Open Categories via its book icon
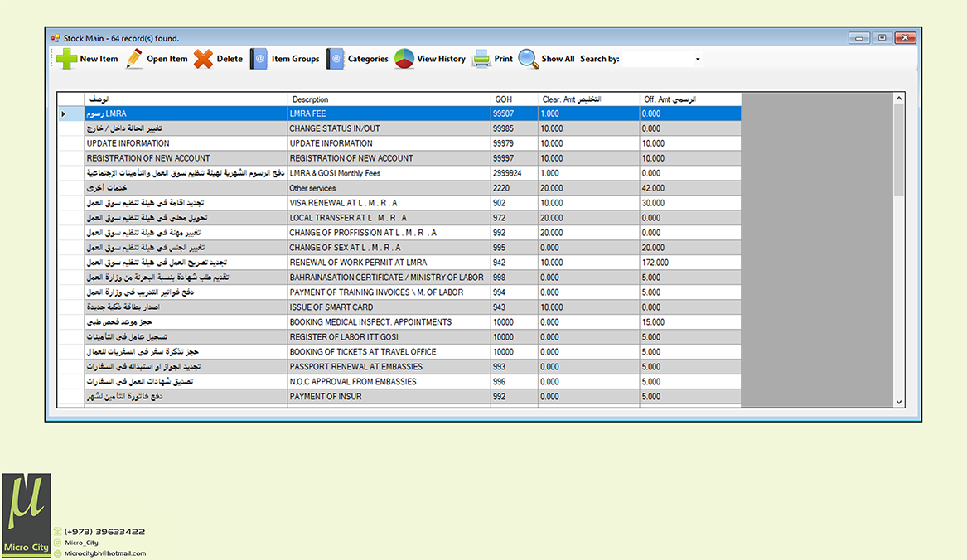This screenshot has height=560, width=967. pos(336,59)
